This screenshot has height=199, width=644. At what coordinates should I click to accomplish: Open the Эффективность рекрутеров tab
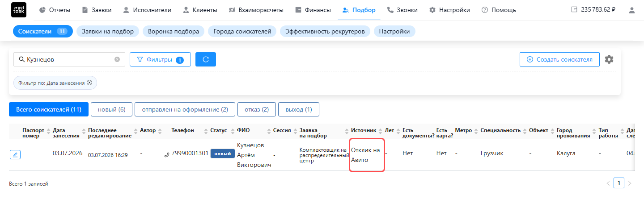coord(325,31)
